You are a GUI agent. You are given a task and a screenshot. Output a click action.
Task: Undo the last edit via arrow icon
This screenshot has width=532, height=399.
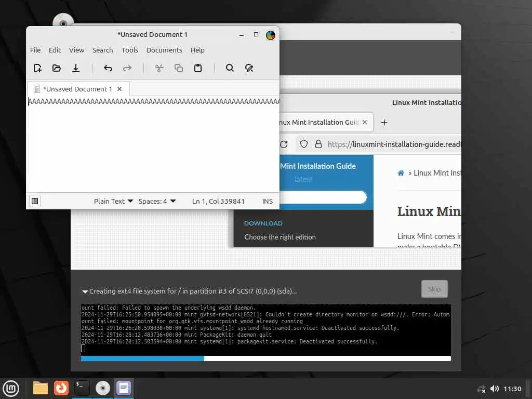click(108, 68)
